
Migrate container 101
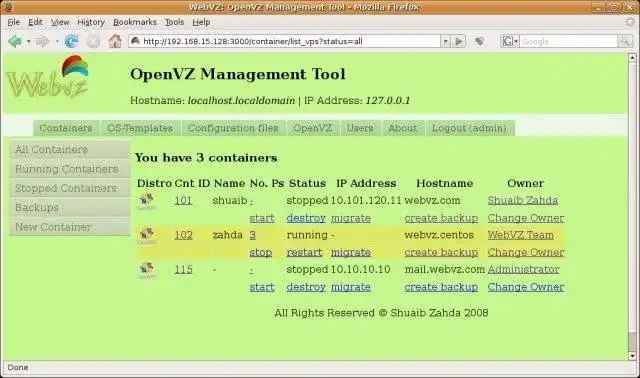[351, 218]
